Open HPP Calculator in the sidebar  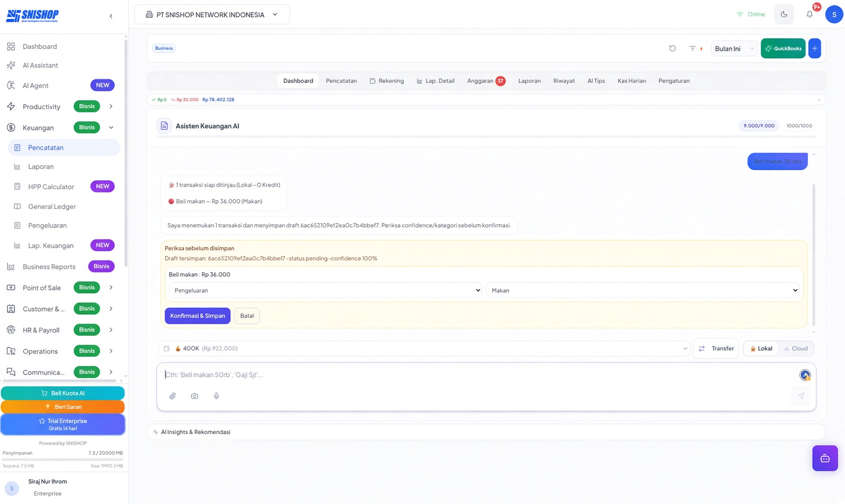(x=51, y=187)
